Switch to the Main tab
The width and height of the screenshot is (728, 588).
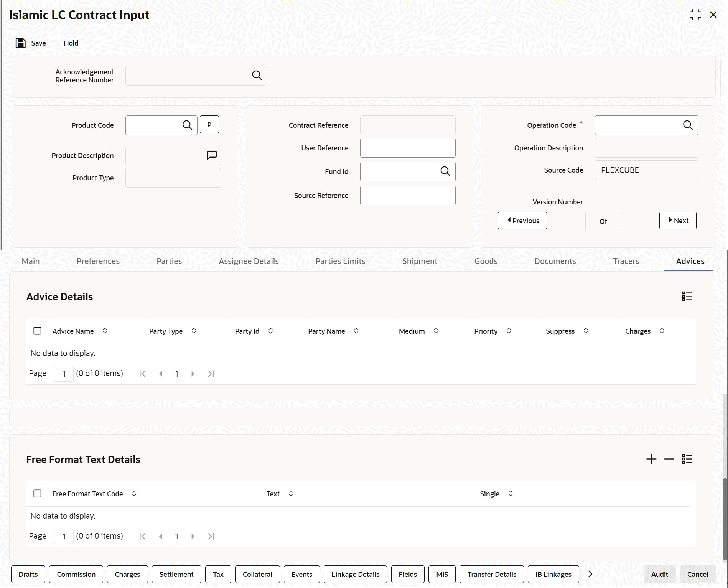click(31, 261)
